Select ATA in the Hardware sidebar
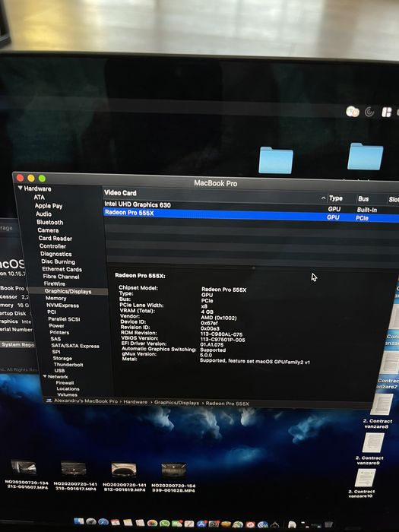Viewport: 399px width, 532px height. [x=39, y=197]
